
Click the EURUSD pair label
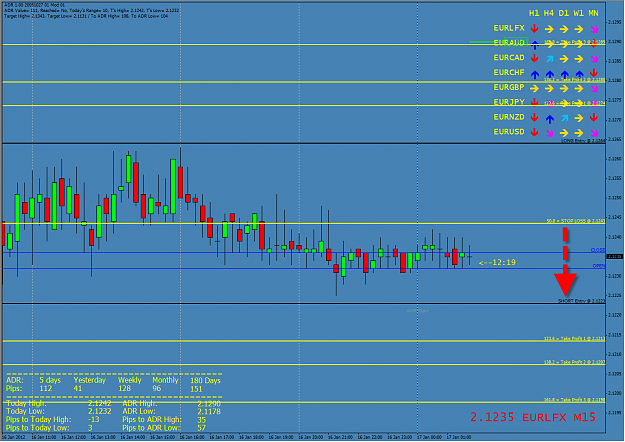509,132
